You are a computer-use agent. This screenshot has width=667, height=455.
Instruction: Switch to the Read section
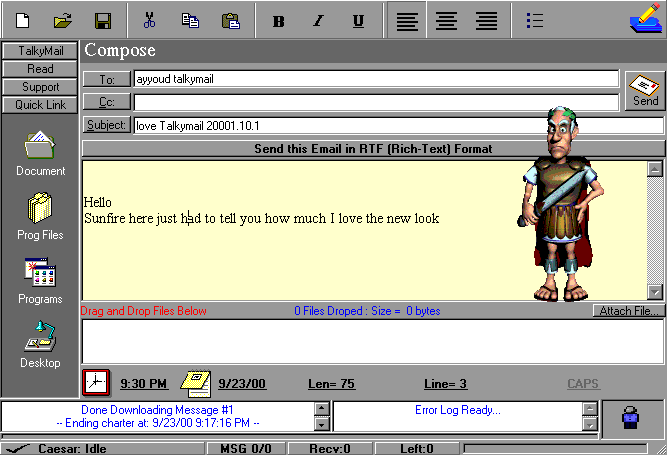tap(40, 69)
